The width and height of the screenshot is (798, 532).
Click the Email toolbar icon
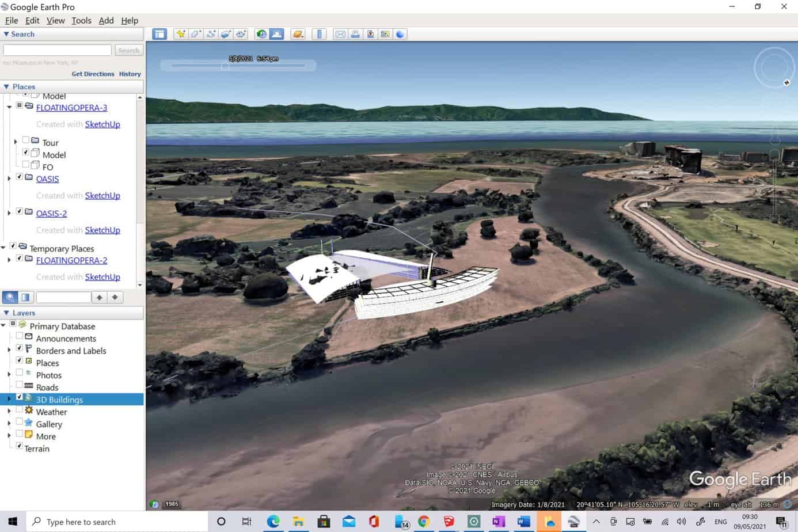pyautogui.click(x=340, y=34)
